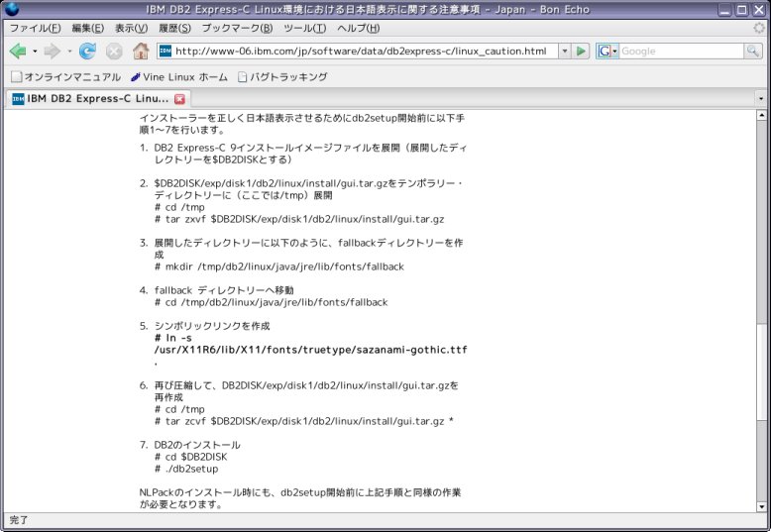Click the 'tar zcvf' command line
This screenshot has width=771, height=532.
304,421
